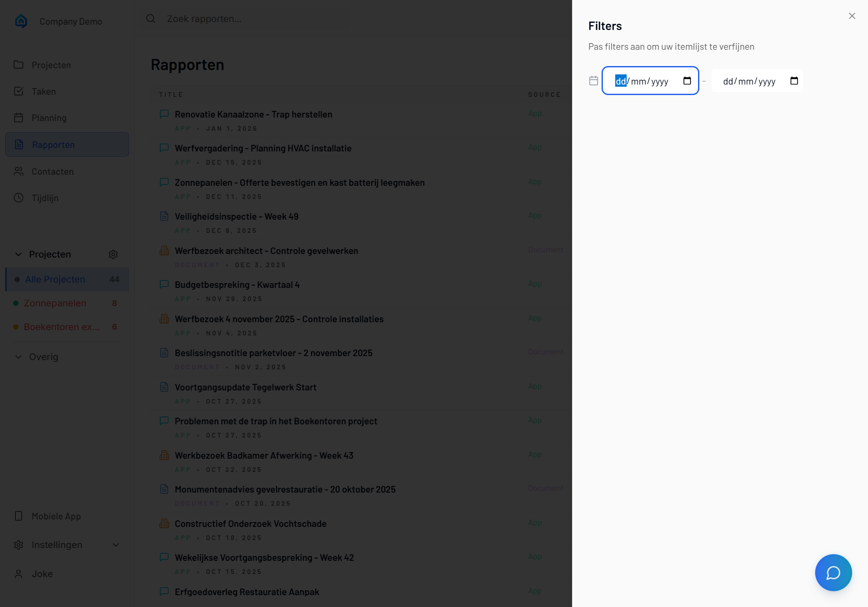Open the Mobiele App page

pyautogui.click(x=56, y=516)
